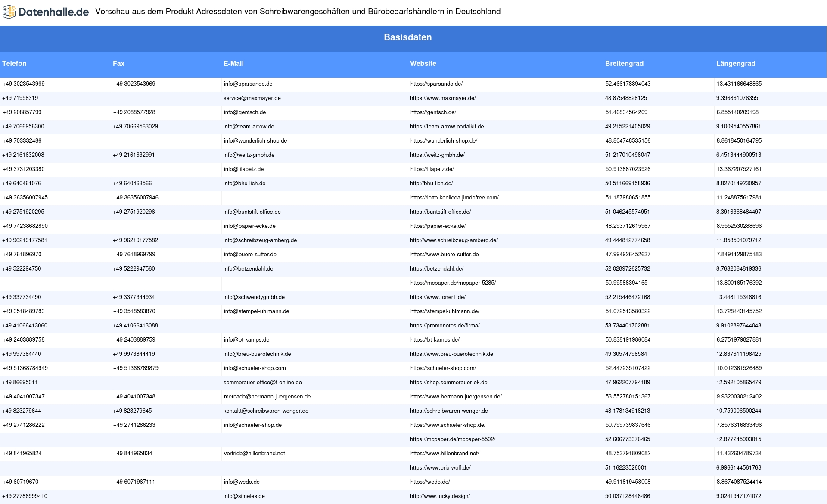This screenshot has height=504, width=827.
Task: Click email info@bt-kamps.de
Action: (x=246, y=340)
